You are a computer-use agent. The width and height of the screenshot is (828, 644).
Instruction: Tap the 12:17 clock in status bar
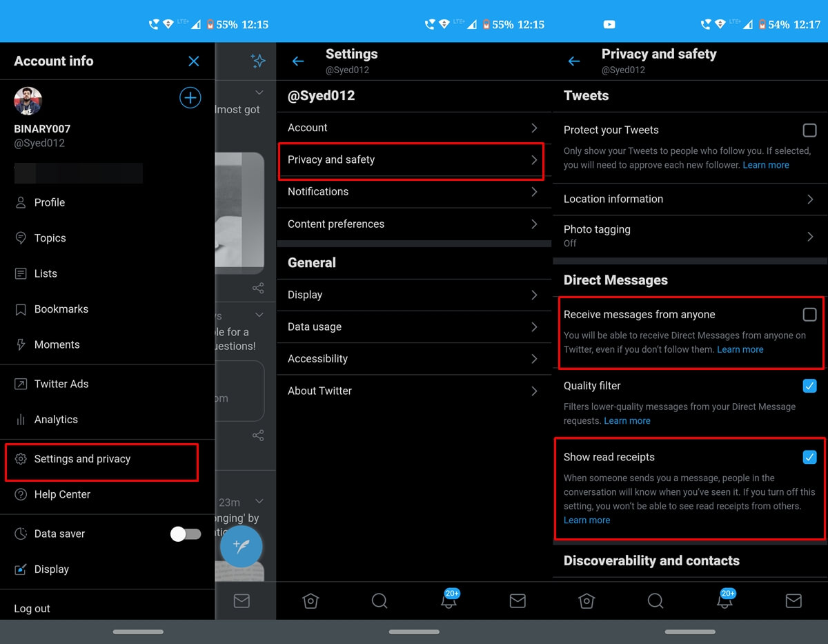807,24
